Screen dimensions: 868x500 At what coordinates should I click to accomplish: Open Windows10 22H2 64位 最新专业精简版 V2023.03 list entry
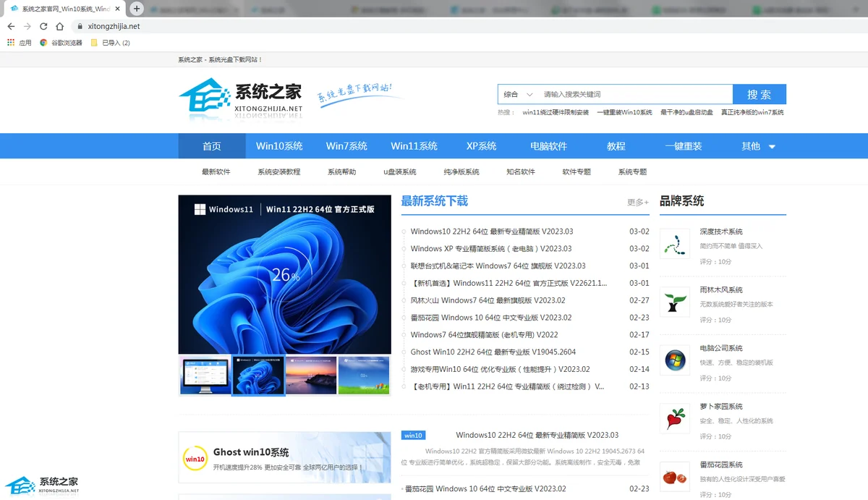coord(492,232)
